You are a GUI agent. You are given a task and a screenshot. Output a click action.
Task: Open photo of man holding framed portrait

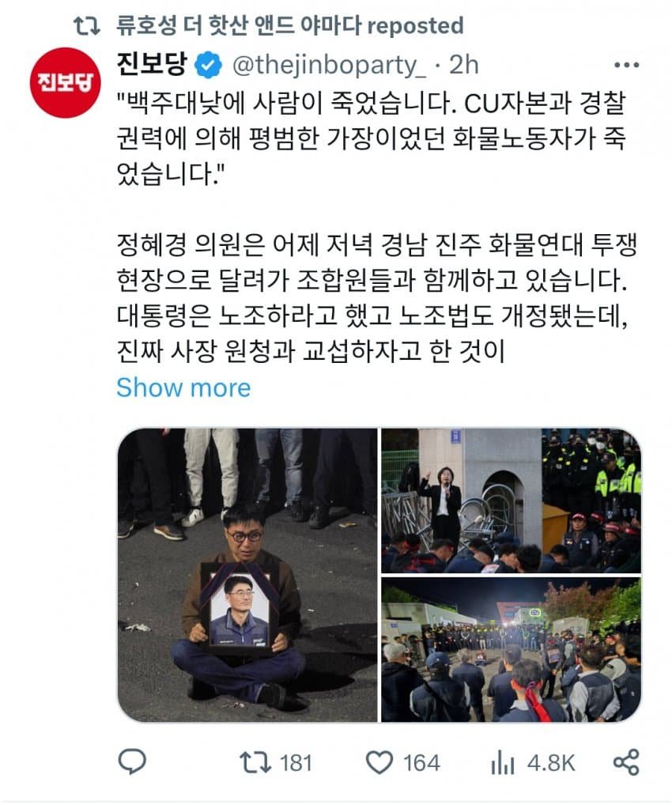click(247, 575)
